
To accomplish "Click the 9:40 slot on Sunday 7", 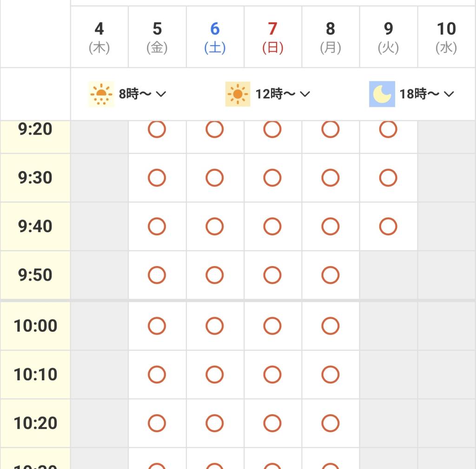I will point(272,227).
